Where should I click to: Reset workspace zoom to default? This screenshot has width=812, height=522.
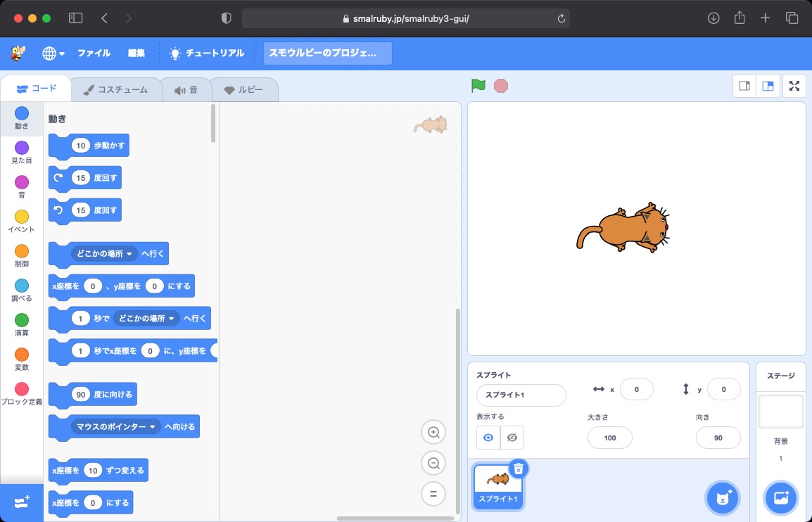point(433,494)
